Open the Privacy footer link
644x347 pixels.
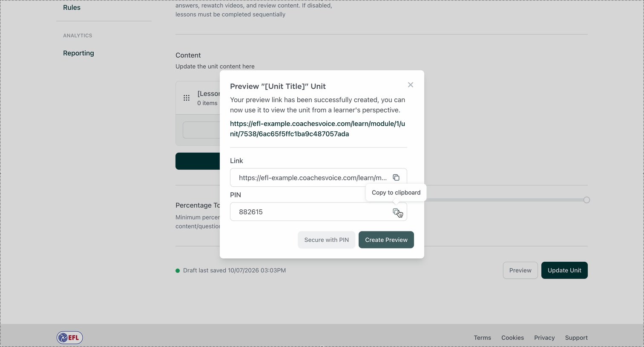coord(545,338)
